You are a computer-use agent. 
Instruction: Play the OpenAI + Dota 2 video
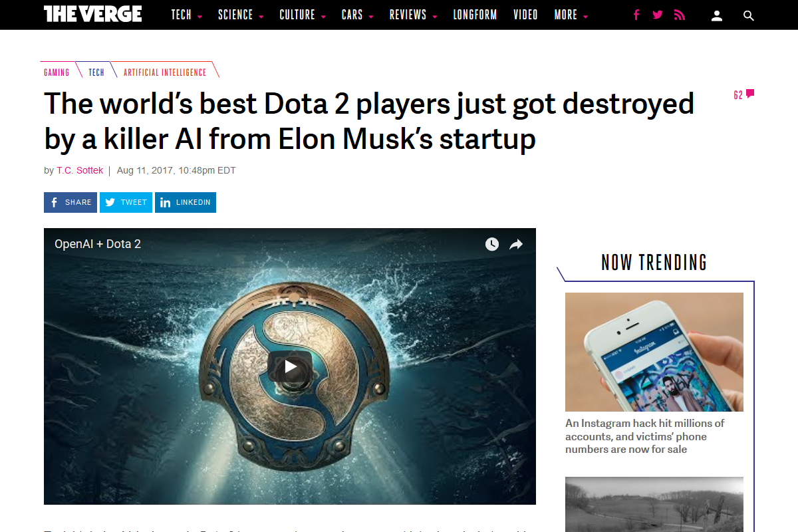290,366
